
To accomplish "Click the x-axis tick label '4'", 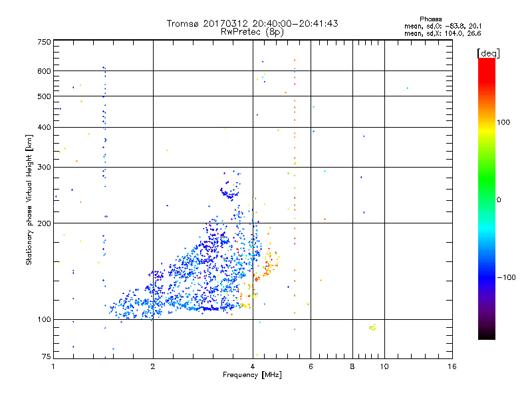I will pyautogui.click(x=253, y=366).
